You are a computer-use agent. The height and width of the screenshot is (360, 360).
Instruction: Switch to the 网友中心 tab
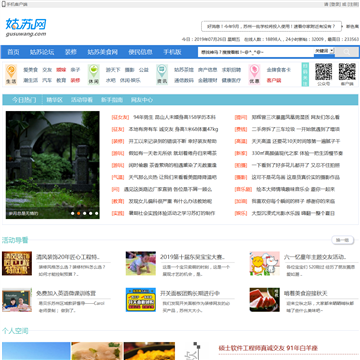point(142,100)
